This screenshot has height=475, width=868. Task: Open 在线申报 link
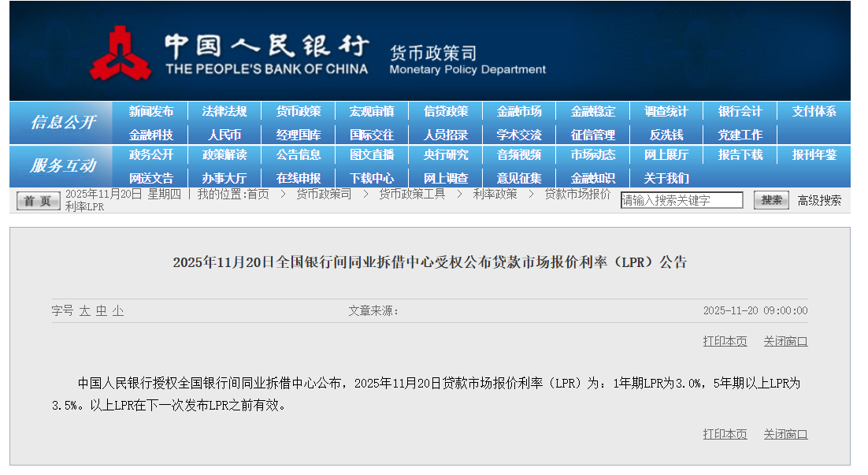[299, 178]
